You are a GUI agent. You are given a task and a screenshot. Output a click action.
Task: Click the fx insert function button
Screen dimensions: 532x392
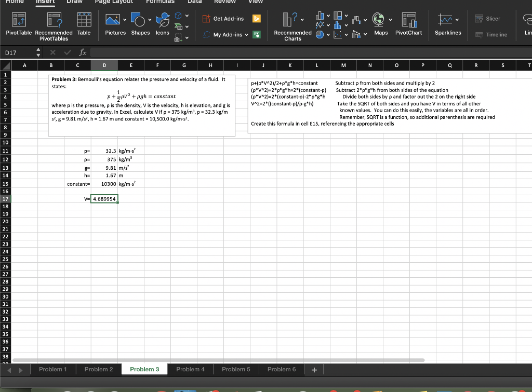(82, 52)
